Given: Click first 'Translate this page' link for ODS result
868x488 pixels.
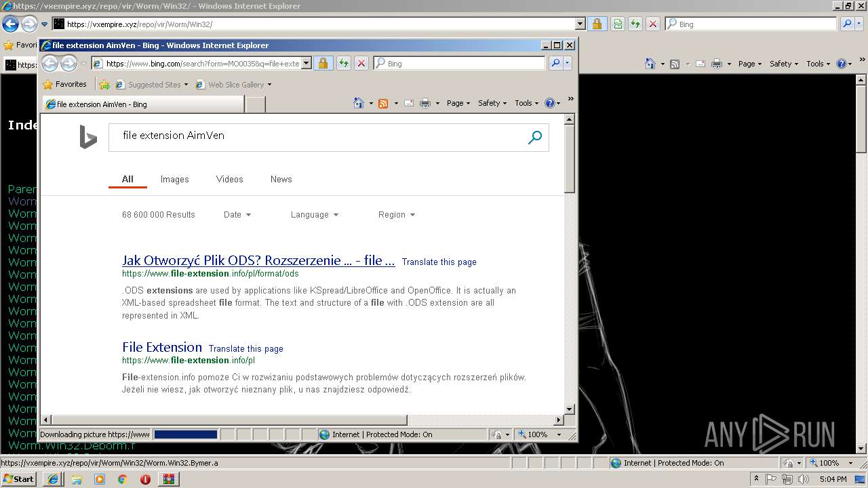Looking at the screenshot, I should [439, 262].
